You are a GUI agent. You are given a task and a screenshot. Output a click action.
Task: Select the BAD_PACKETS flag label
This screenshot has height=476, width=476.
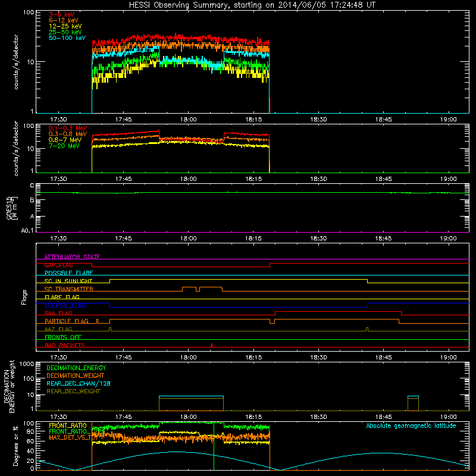(65, 345)
